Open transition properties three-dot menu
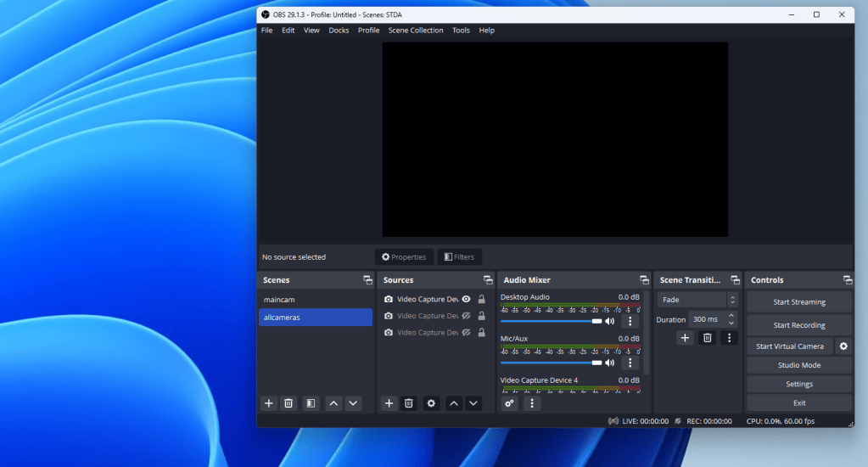 click(729, 338)
